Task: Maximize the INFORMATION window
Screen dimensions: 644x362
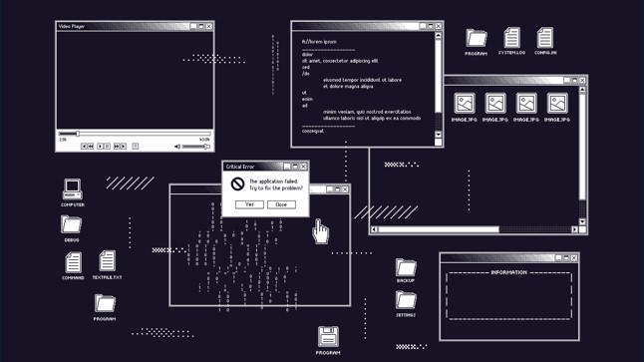Action: click(566, 257)
